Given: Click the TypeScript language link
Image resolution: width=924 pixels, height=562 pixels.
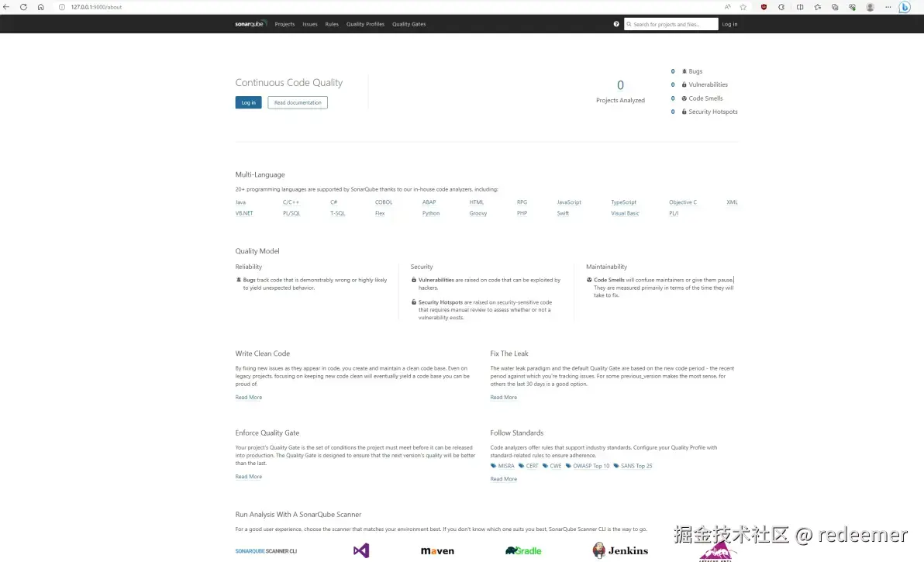Looking at the screenshot, I should click(623, 202).
